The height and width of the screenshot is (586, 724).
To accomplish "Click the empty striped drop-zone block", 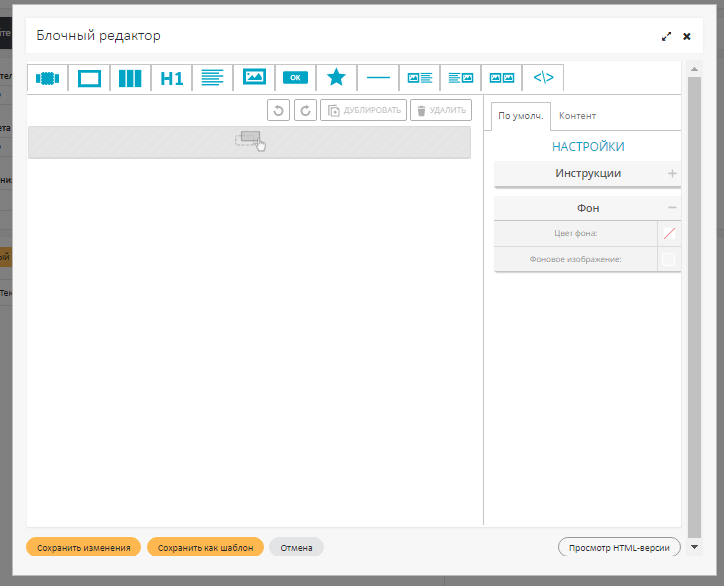I will tap(249, 142).
